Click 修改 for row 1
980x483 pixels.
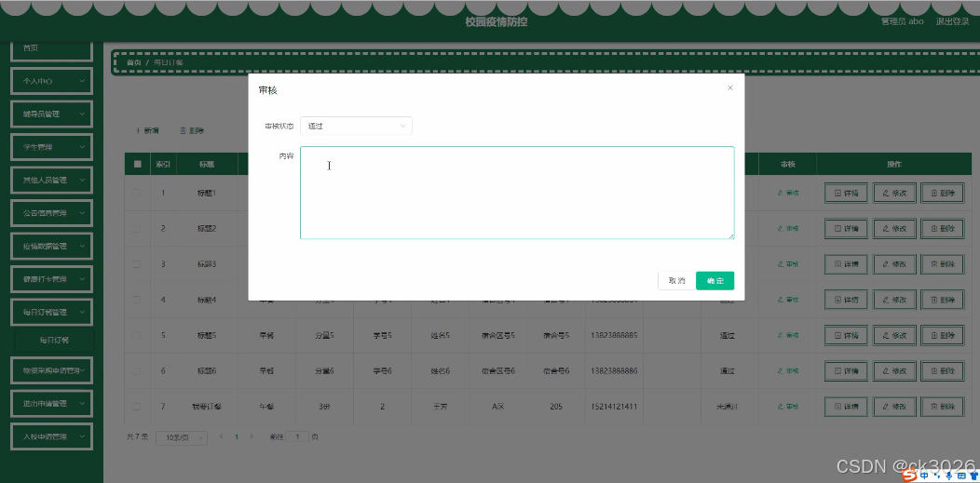click(x=894, y=193)
